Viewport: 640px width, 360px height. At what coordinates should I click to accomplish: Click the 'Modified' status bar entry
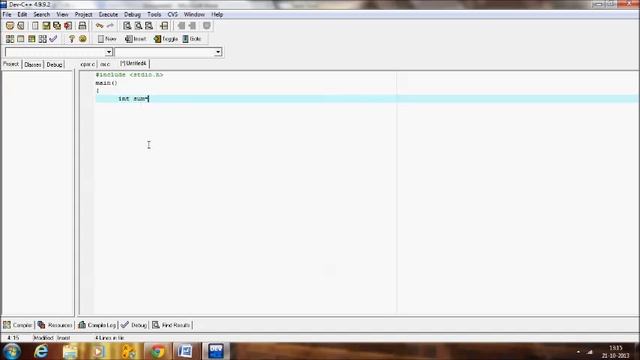pos(44,338)
